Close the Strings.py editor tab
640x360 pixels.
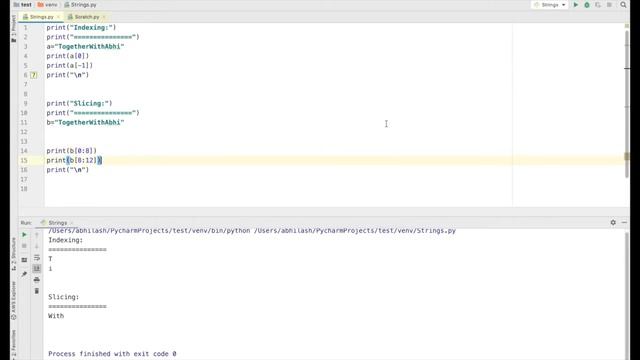(x=58, y=17)
